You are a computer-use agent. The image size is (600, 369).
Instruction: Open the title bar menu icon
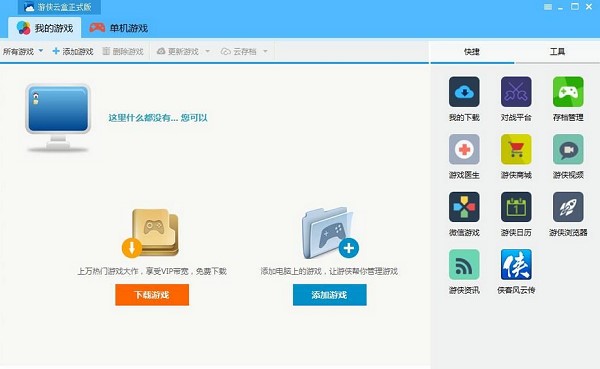548,7
